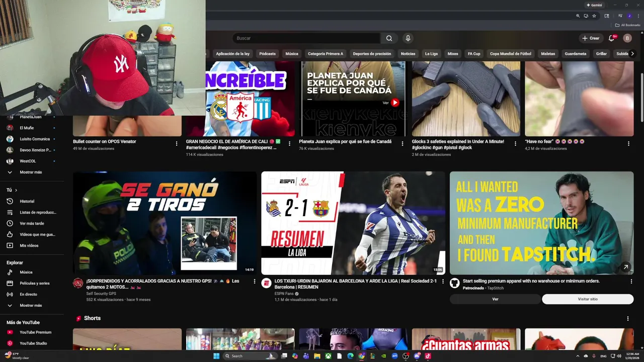Select the Grillar chip
The width and height of the screenshot is (644, 362).
601,54
